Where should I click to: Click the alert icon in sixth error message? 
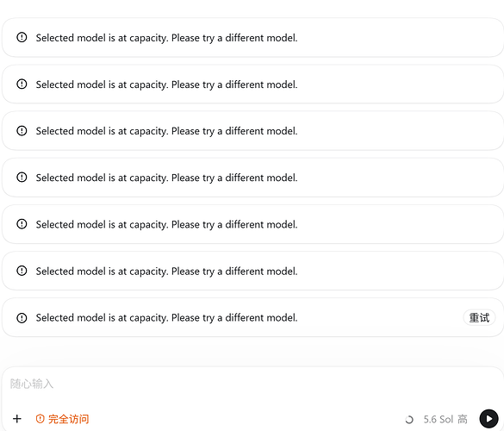pos(22,271)
